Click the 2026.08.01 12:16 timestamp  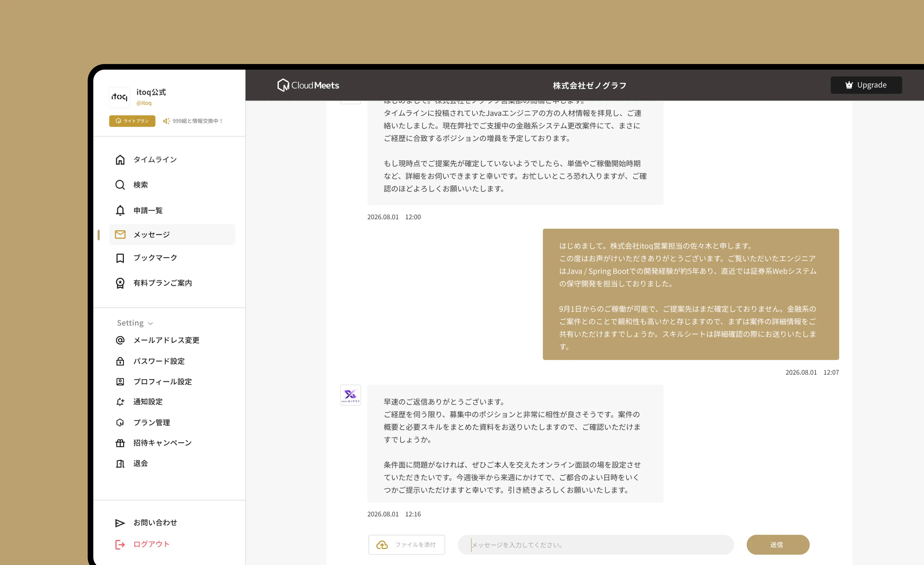pyautogui.click(x=394, y=514)
